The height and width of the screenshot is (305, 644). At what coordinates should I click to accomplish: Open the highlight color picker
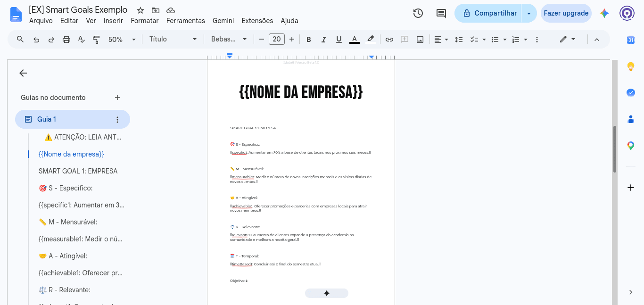coord(371,40)
